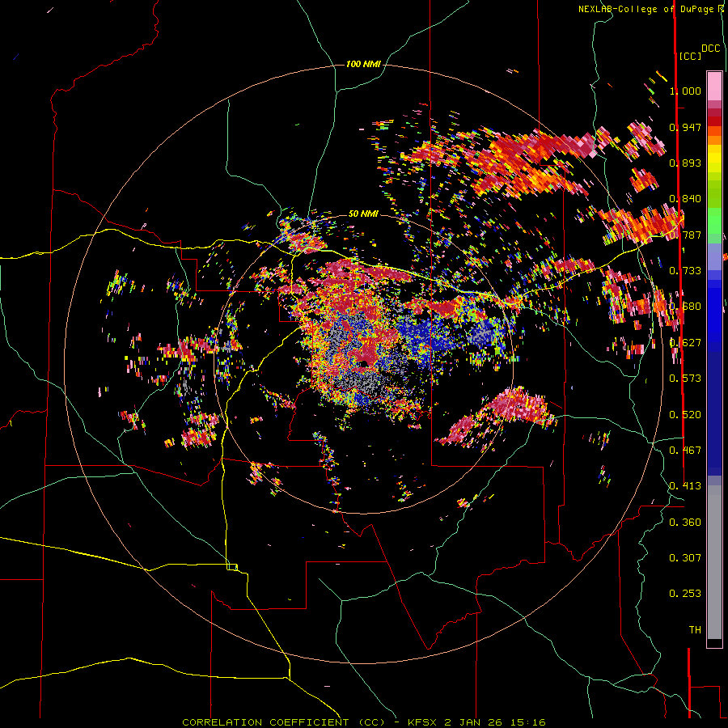Pick the pink top segment of color bar
Image resolution: width=728 pixels, height=728 pixels.
click(714, 86)
